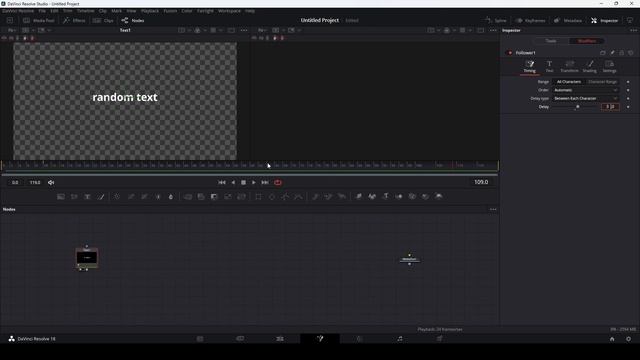Open the Order dropdown set to Automatic
This screenshot has width=640, height=360.
coord(586,90)
